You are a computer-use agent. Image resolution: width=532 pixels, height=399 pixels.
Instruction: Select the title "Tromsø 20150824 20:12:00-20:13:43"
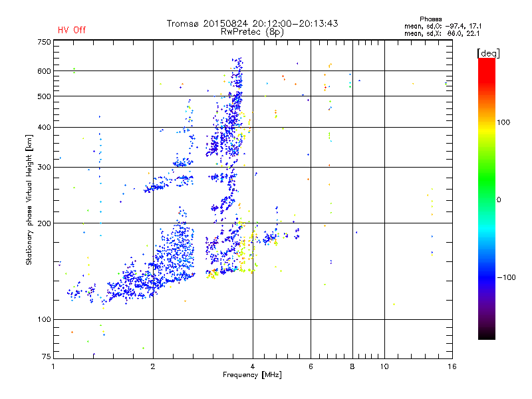pyautogui.click(x=253, y=23)
